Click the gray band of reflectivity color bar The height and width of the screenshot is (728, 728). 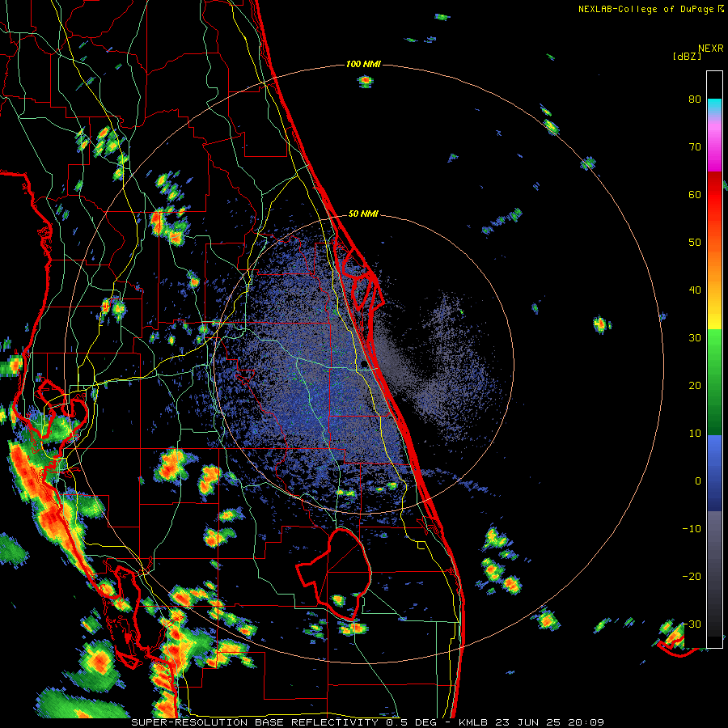click(714, 574)
